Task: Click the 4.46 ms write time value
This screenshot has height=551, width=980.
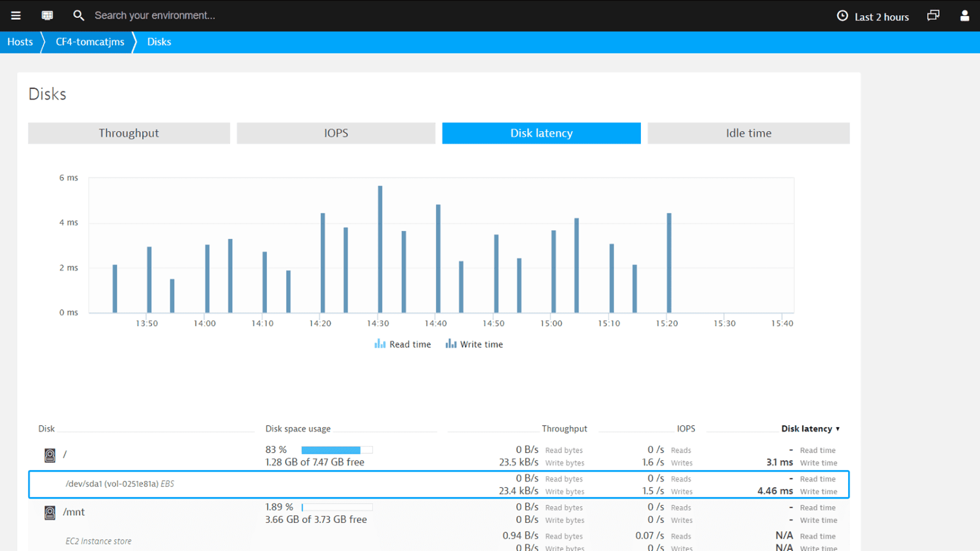Action: click(775, 491)
